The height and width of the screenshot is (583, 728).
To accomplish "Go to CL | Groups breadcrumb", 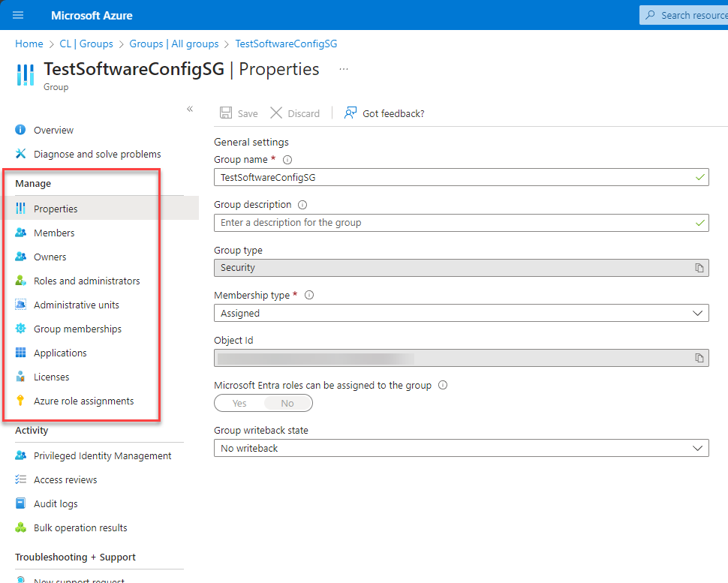I will tap(86, 44).
